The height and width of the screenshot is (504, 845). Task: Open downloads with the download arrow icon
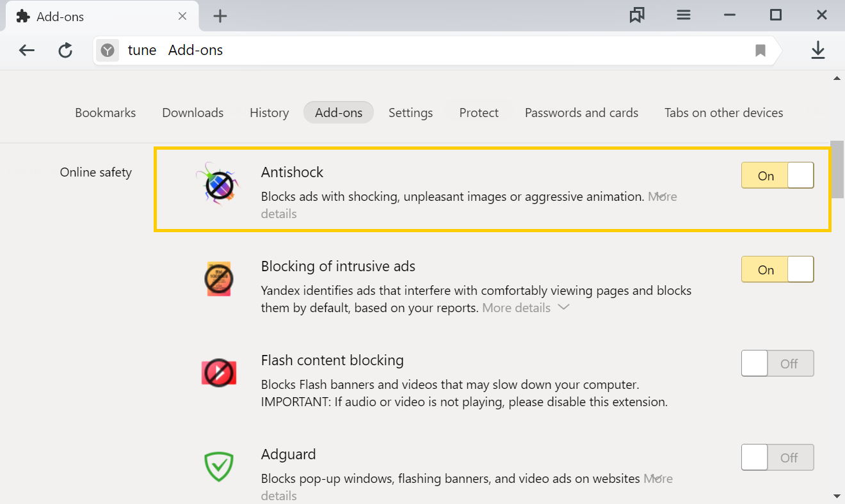coord(817,51)
